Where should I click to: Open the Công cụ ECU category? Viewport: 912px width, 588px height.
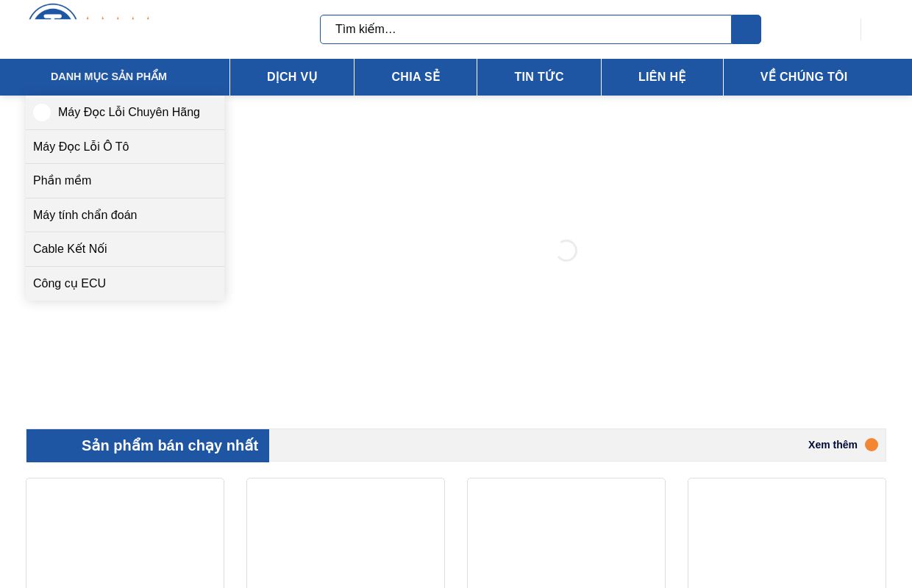point(69,284)
